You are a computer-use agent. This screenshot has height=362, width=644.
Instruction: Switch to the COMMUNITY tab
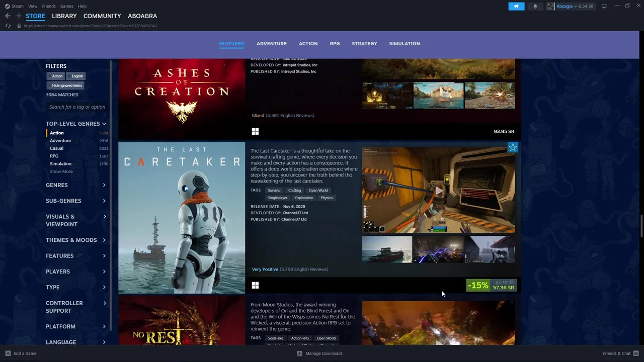point(102,16)
